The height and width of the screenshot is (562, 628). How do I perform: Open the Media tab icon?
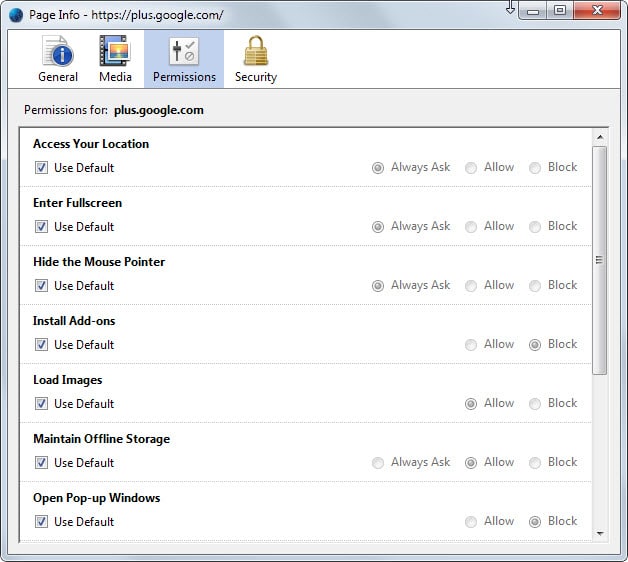(x=115, y=51)
